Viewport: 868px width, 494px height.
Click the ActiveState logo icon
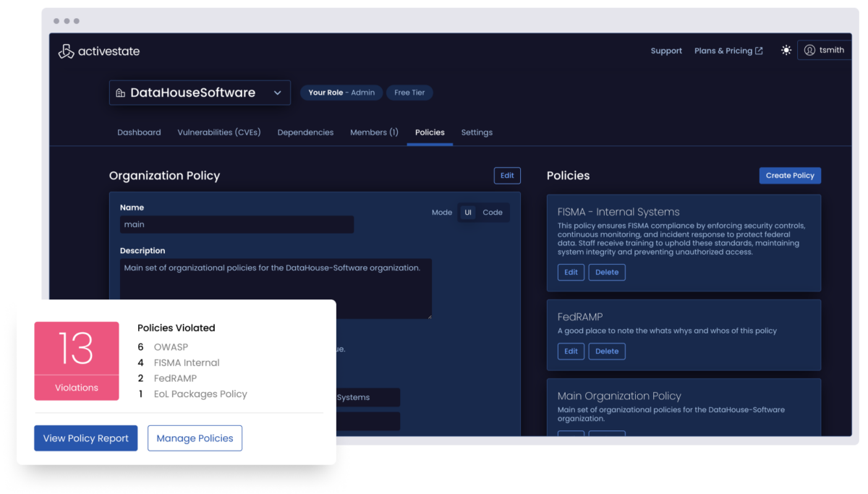coord(66,51)
